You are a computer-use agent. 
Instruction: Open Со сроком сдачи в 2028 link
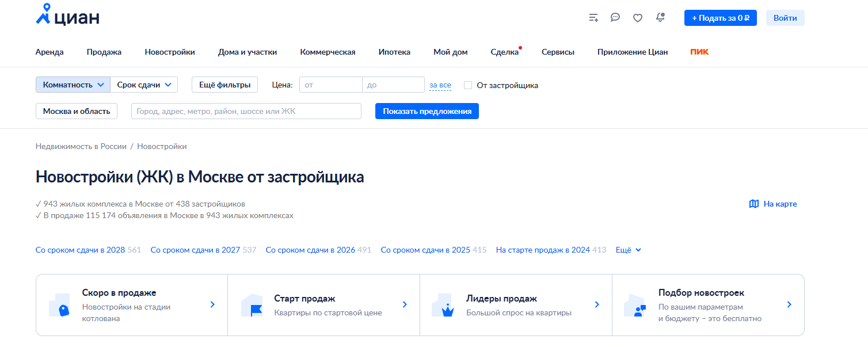[80, 250]
